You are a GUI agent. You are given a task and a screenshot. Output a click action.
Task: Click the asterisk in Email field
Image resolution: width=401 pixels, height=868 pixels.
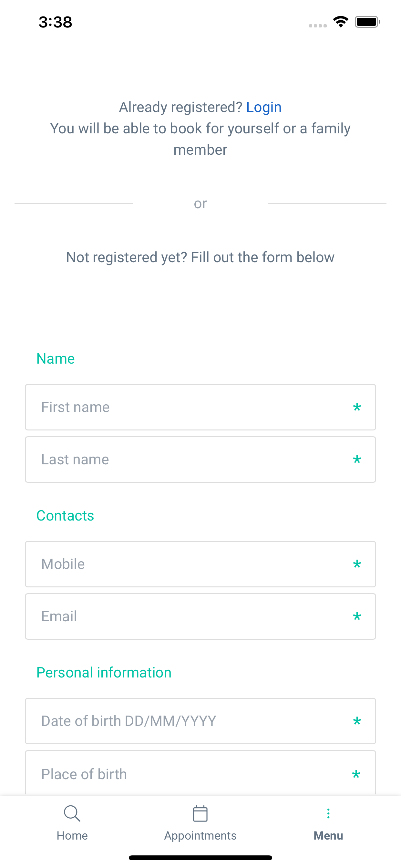tap(357, 617)
